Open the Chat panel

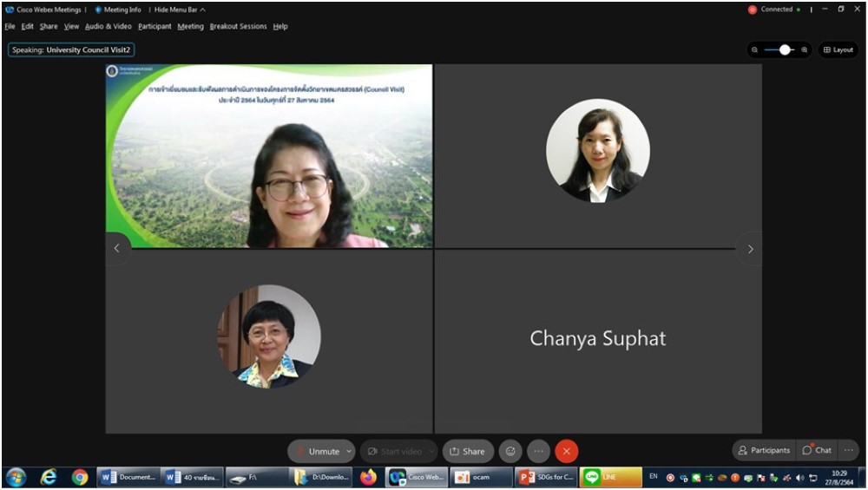(x=817, y=450)
